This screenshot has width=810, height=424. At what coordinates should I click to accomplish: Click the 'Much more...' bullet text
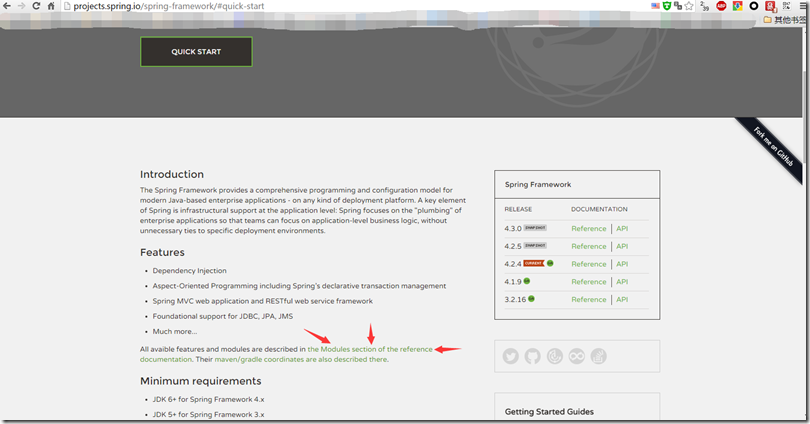tap(175, 332)
